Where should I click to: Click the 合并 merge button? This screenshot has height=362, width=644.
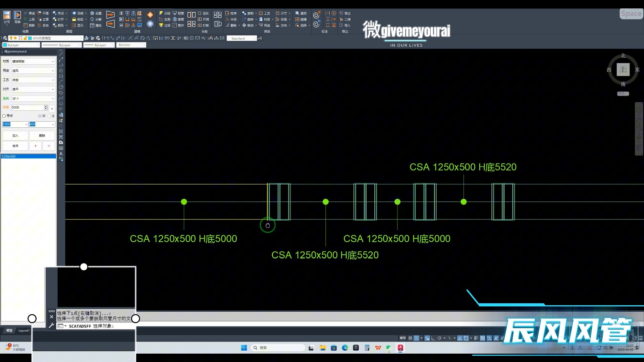point(15,146)
